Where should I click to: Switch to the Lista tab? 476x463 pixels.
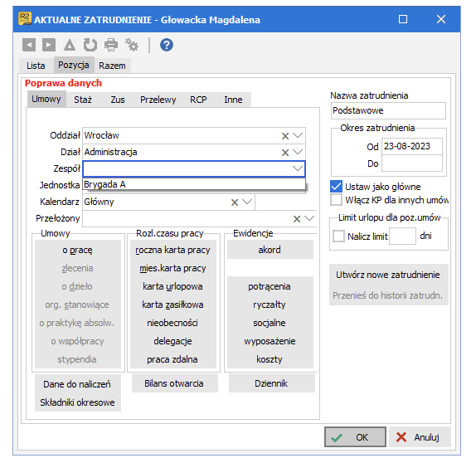click(x=36, y=66)
